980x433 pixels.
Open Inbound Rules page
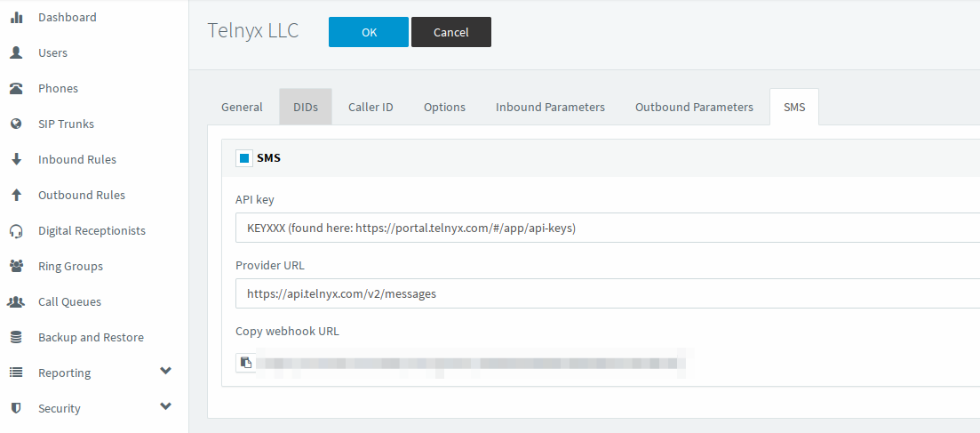pos(77,159)
